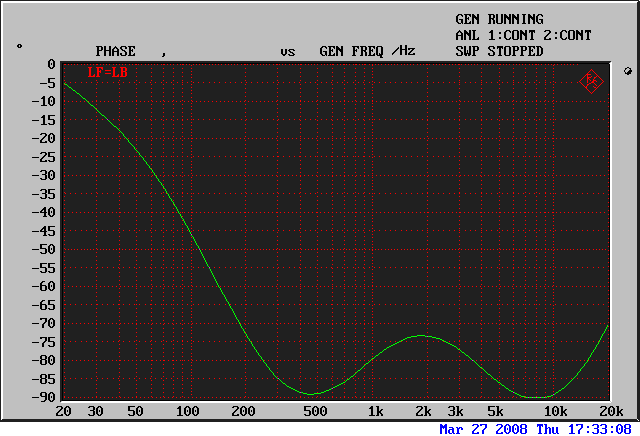
Task: Click the x-axis label 200
Action: point(243,411)
